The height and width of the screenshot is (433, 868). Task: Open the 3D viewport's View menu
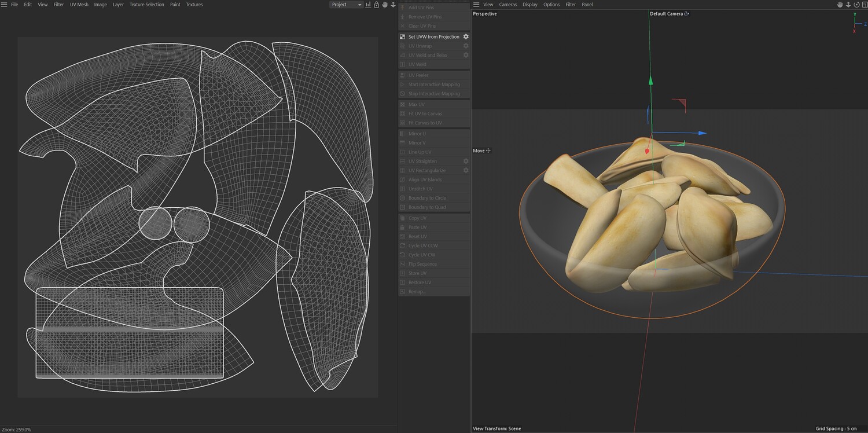488,5
